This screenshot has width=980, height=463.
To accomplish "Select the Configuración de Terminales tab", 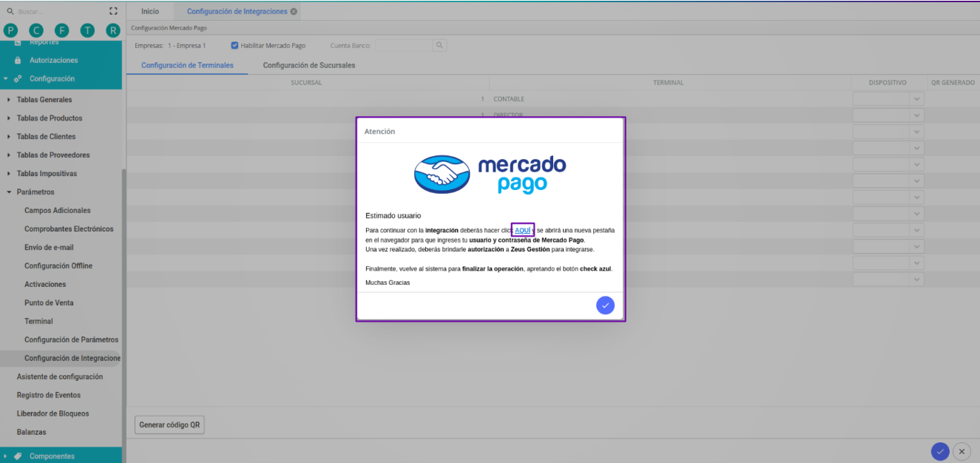I will coord(187,65).
